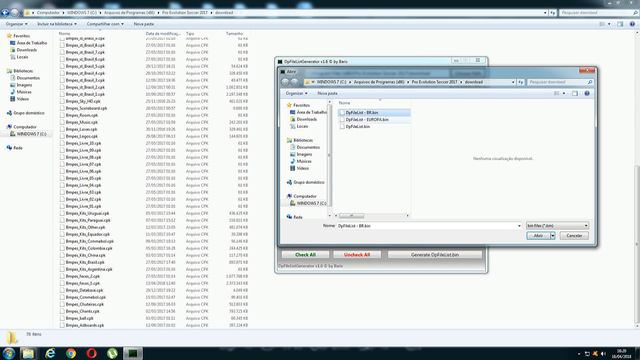The image size is (640, 360).
Task: Click Uncheck All in DpFileListGenerator window
Action: pos(357,255)
